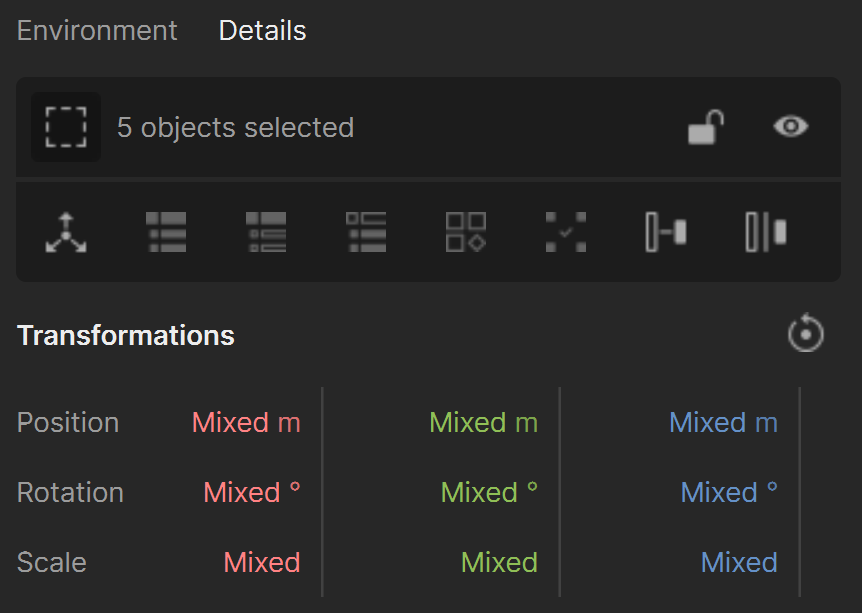Click the dashed selection box icon
This screenshot has width=862, height=613.
point(66,127)
